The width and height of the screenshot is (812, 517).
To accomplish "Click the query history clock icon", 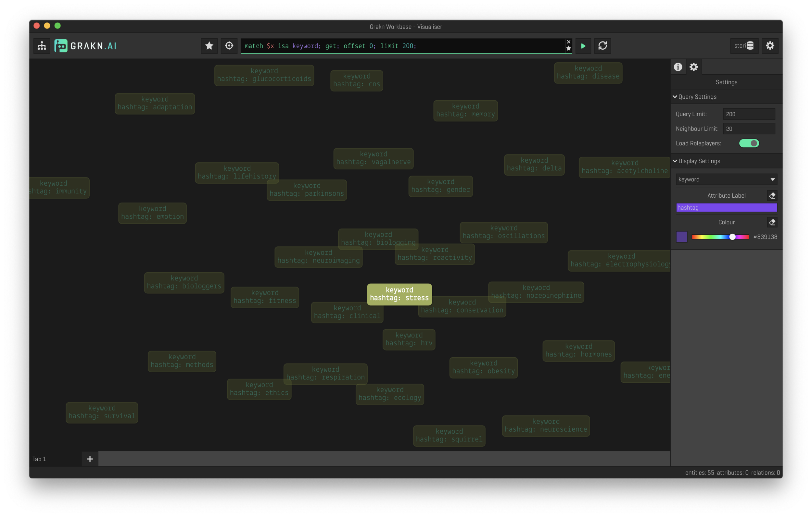I will click(229, 45).
